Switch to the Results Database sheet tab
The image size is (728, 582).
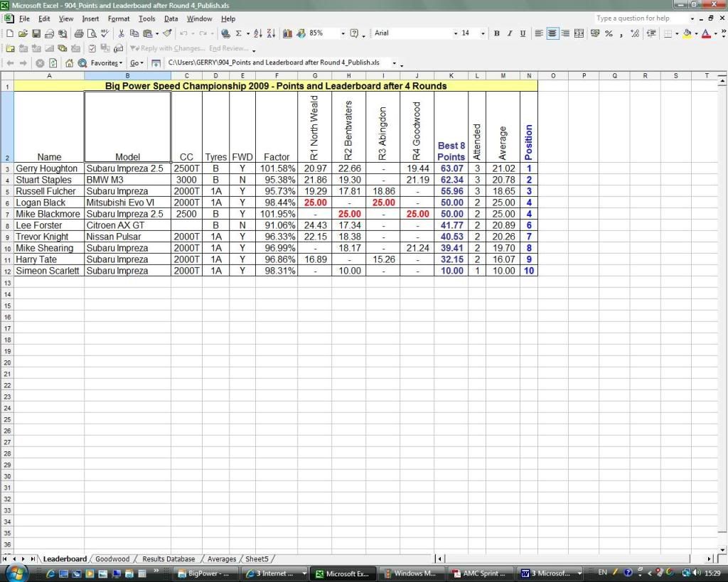[x=168, y=559]
